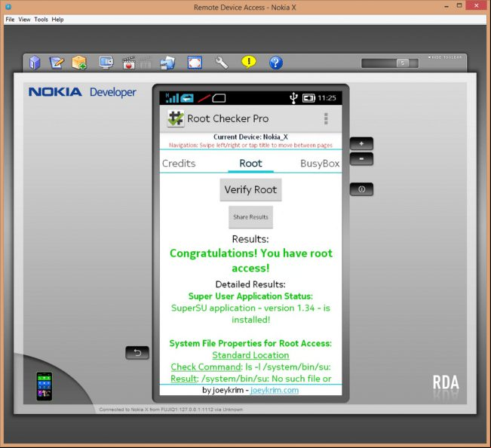The image size is (491, 448).
Task: Tap the Verify Root button
Action: [x=250, y=190]
